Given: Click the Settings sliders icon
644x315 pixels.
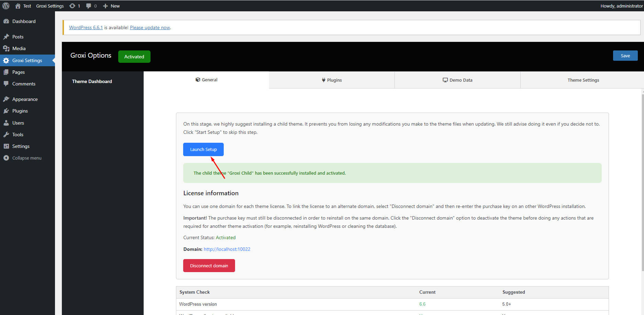Looking at the screenshot, I should [6, 146].
